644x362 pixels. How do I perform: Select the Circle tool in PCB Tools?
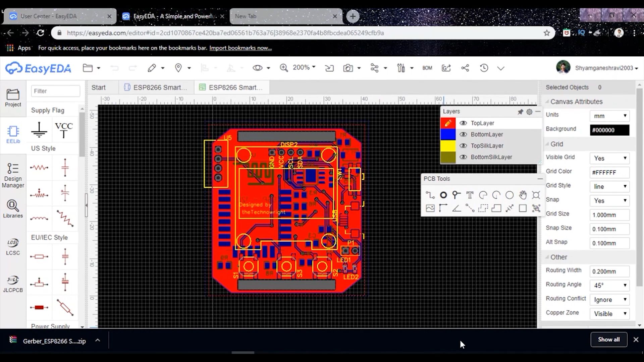tap(509, 194)
